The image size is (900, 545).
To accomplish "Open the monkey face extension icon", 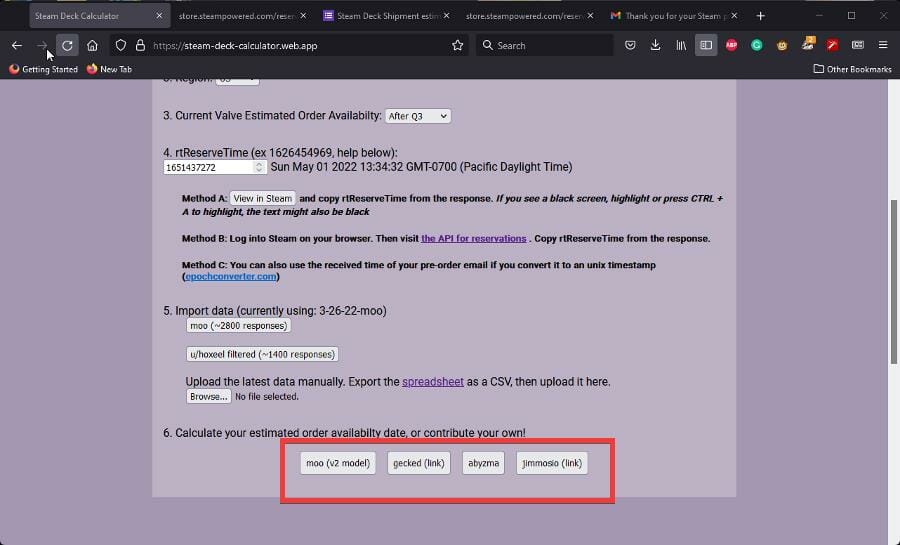I will [x=782, y=45].
